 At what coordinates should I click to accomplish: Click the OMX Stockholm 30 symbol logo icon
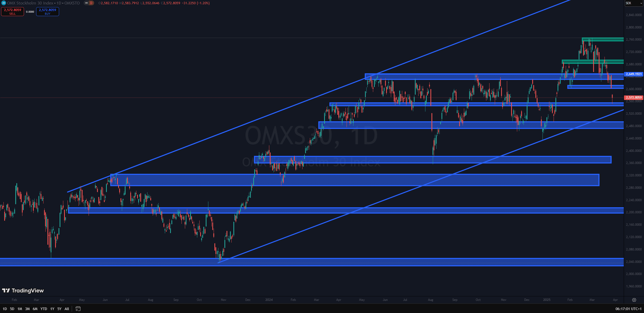[4, 3]
